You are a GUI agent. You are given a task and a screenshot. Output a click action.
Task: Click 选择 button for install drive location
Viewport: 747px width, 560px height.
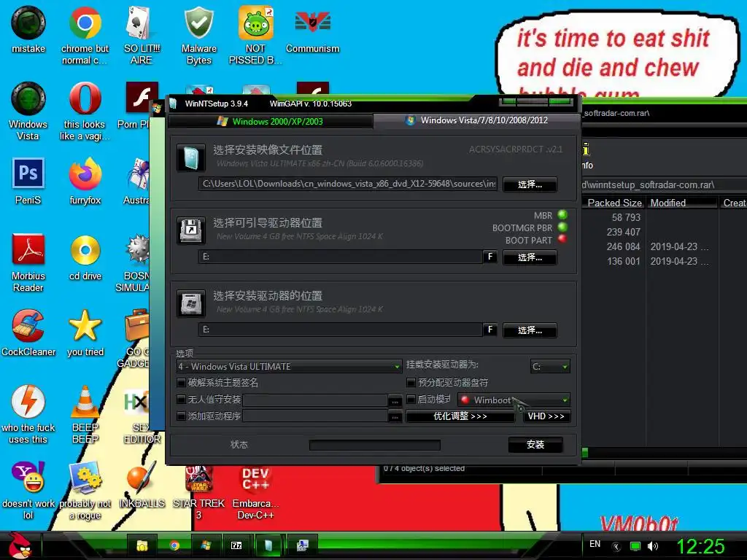pyautogui.click(x=530, y=330)
